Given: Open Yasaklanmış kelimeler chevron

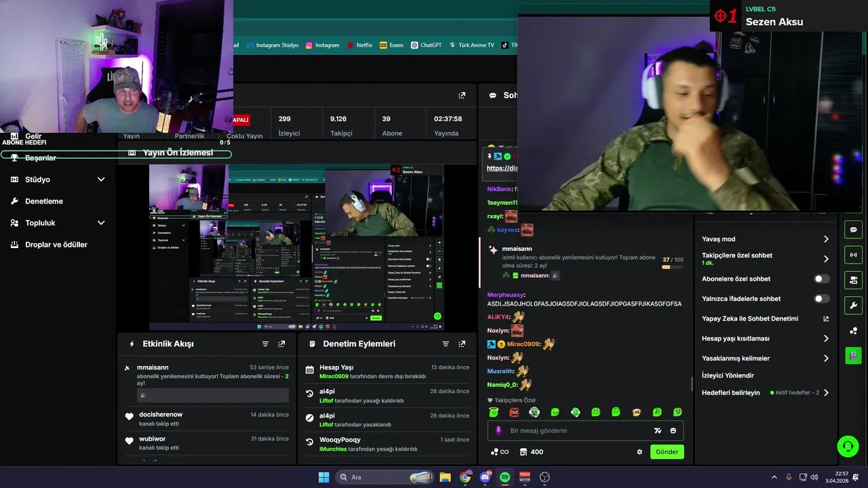Looking at the screenshot, I should pos(826,359).
